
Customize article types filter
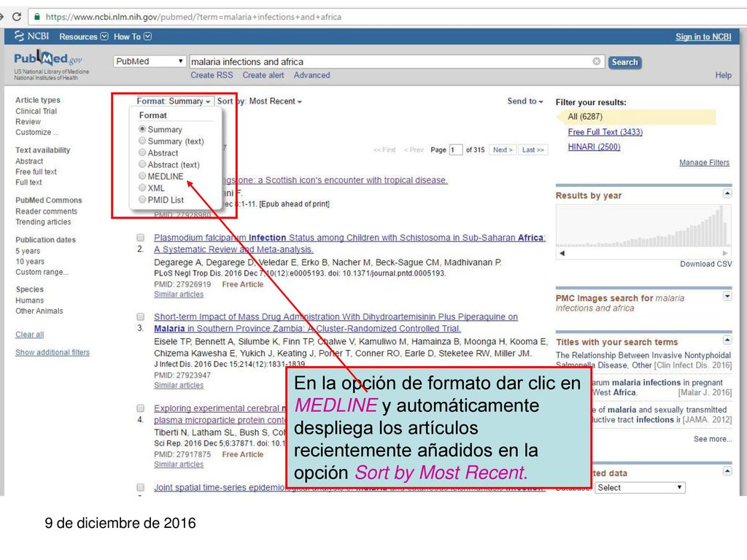36,132
